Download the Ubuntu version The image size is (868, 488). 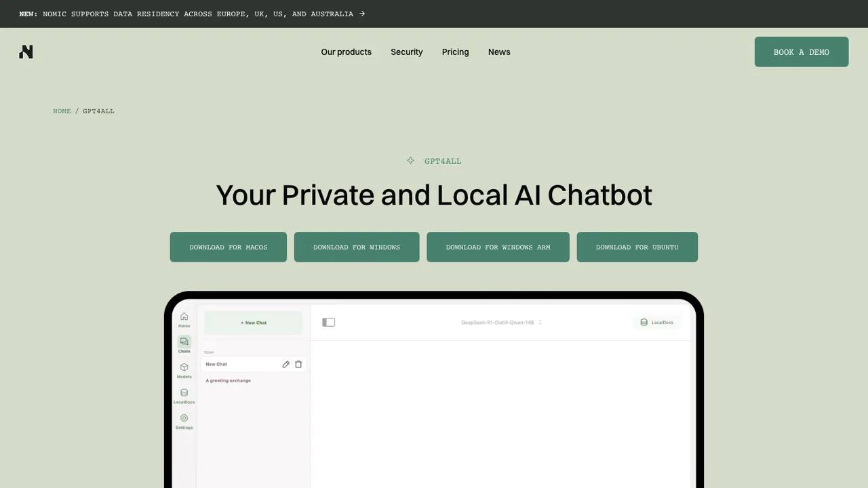[637, 247]
